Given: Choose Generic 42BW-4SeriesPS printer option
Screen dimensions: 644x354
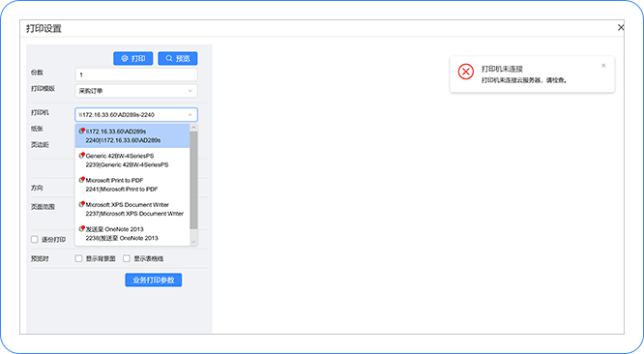Looking at the screenshot, I should click(x=132, y=161).
